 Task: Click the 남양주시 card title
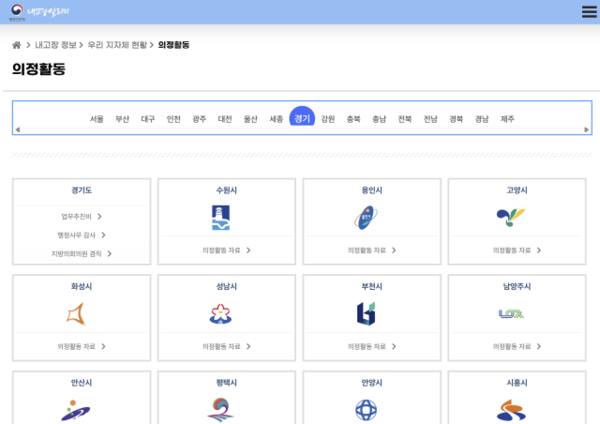517,286
